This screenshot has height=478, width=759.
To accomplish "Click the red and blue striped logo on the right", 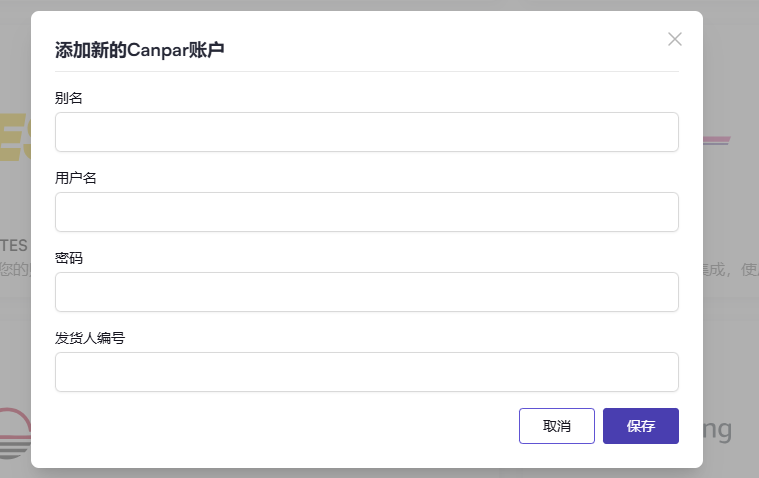I will 716,140.
